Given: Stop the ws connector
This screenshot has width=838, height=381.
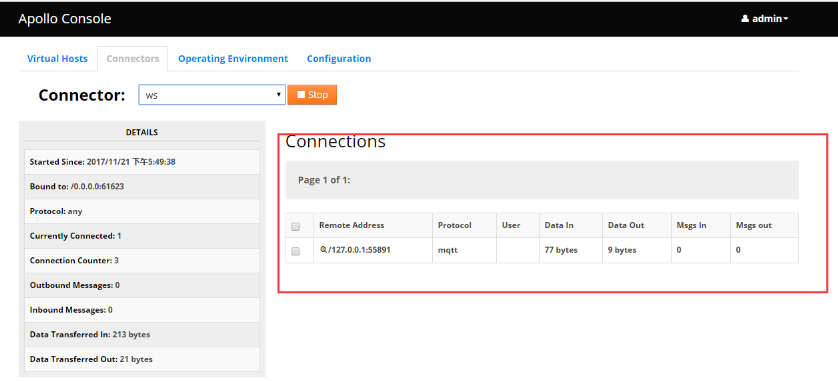Looking at the screenshot, I should [312, 95].
